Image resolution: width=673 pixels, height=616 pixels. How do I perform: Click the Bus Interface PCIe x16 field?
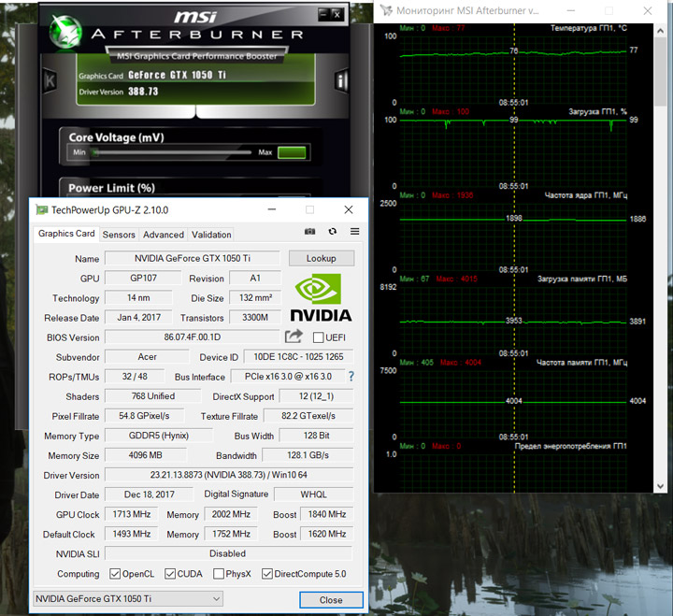click(x=288, y=377)
